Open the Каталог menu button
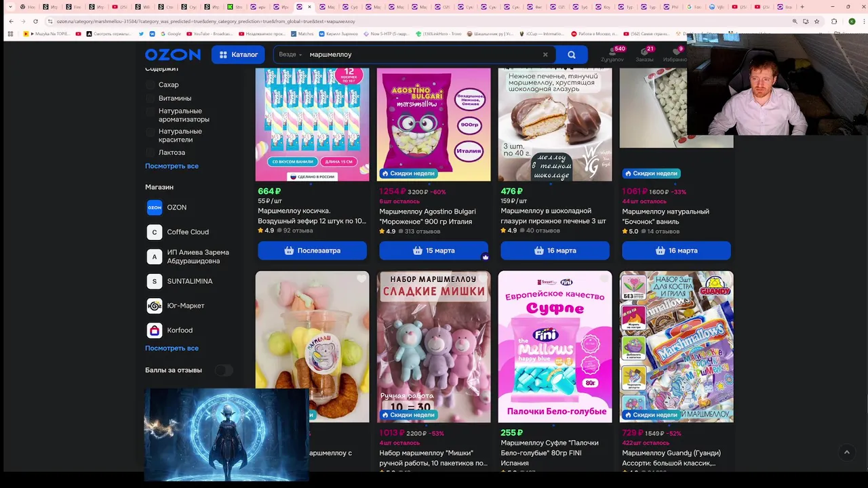868x488 pixels. click(238, 55)
